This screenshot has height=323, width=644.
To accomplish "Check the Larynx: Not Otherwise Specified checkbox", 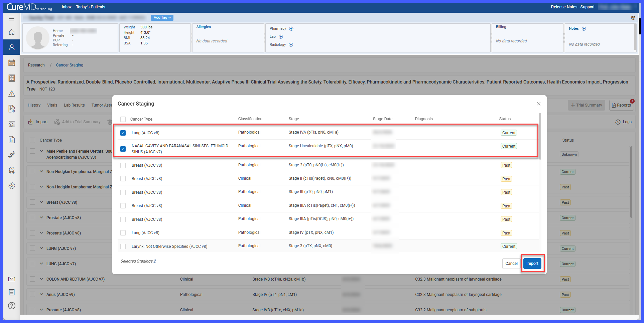I will pos(123,247).
